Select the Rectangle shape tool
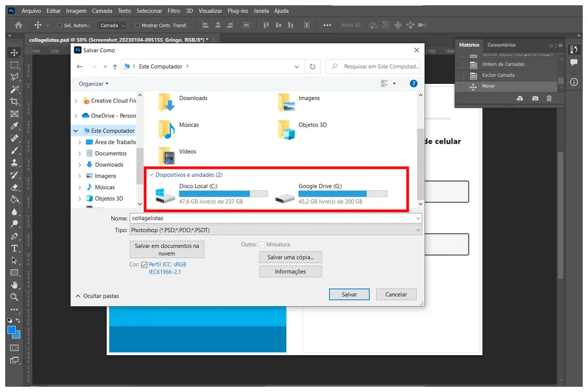The height and width of the screenshot is (392, 588). point(14,272)
